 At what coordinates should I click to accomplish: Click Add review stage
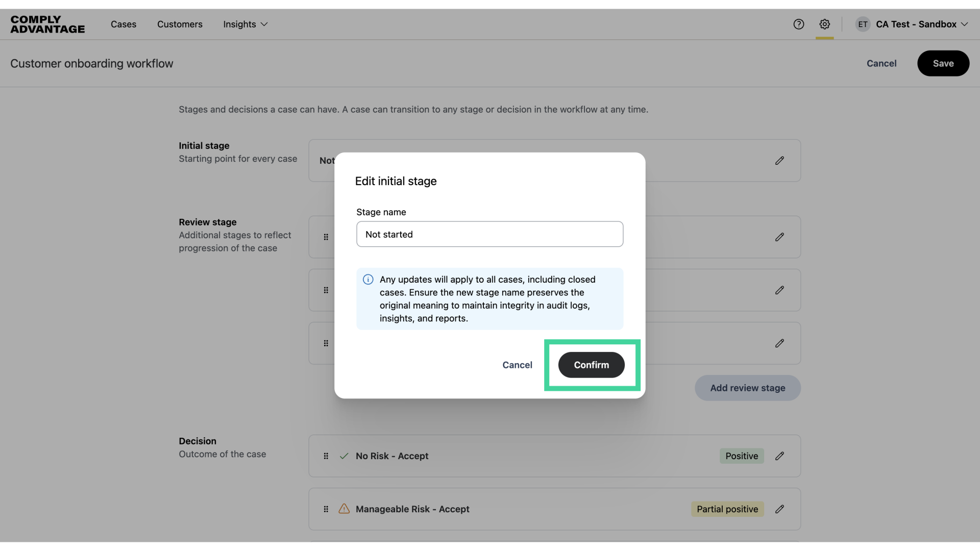tap(747, 388)
